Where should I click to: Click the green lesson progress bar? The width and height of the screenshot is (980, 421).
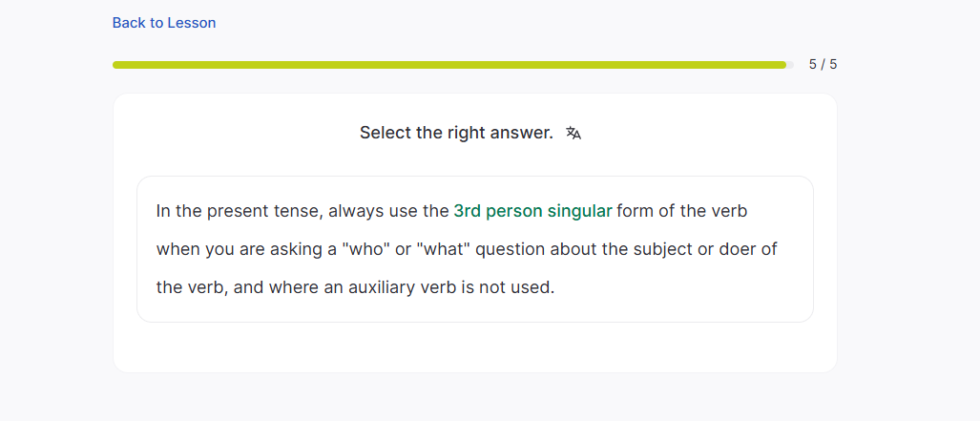(x=448, y=65)
